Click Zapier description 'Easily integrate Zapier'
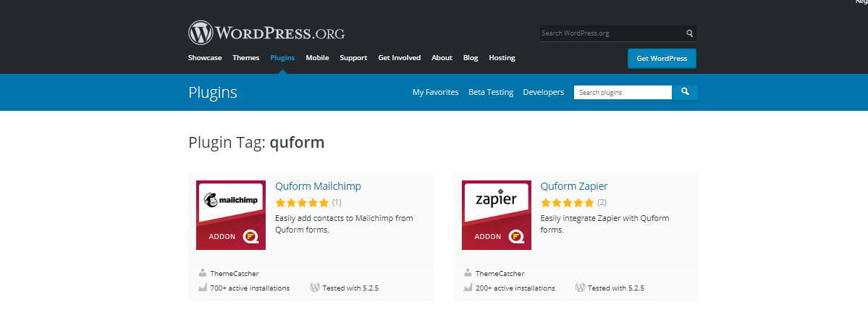Viewport: 868px width, 313px height. pyautogui.click(x=607, y=224)
